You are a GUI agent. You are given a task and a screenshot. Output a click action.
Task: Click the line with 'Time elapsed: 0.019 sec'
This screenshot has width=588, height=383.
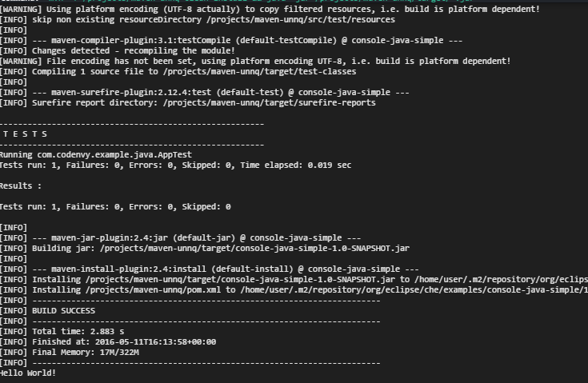(x=175, y=166)
